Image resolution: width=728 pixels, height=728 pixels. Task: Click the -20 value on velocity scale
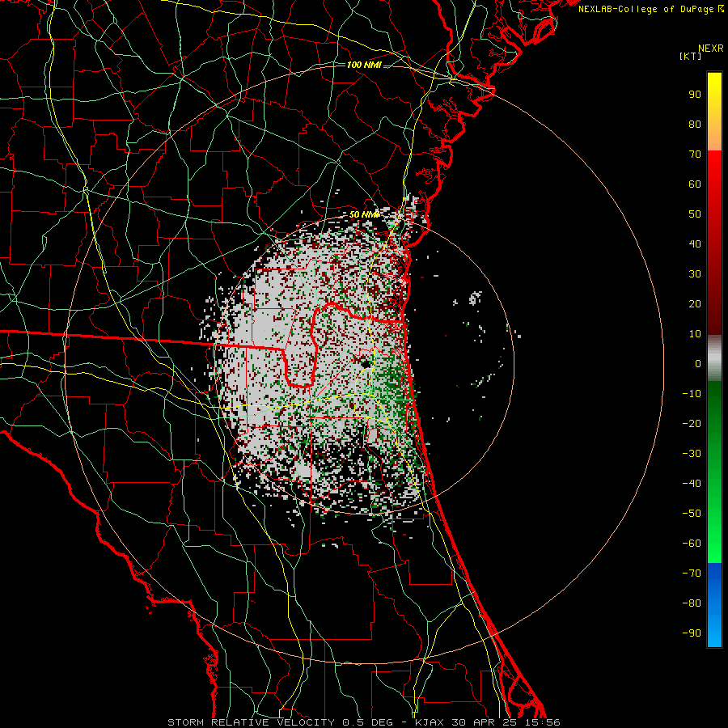click(692, 424)
